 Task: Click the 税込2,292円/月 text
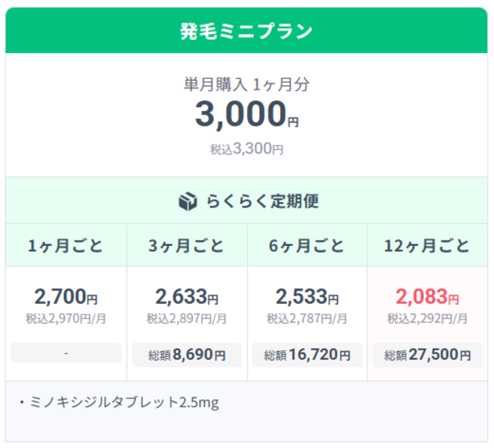pos(428,318)
